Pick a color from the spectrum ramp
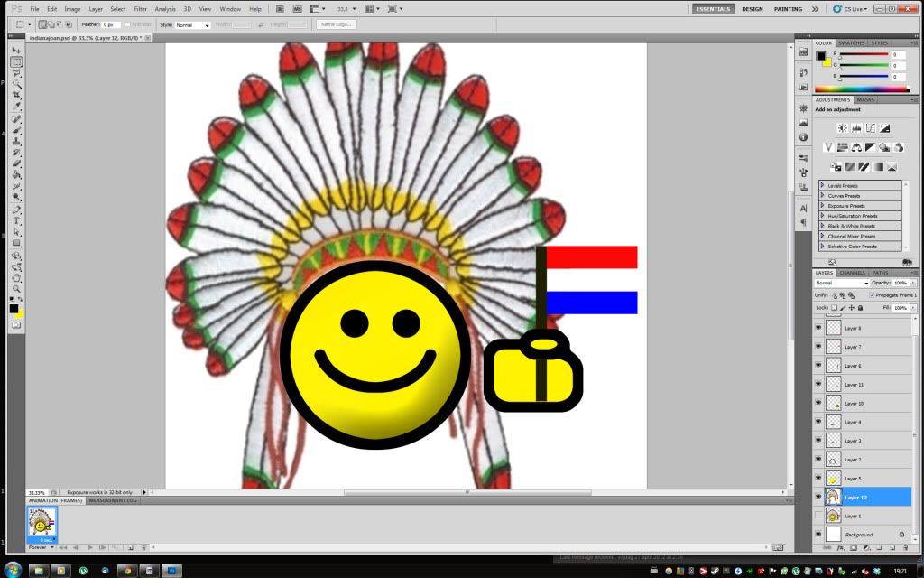This screenshot has height=578, width=924. tap(862, 89)
